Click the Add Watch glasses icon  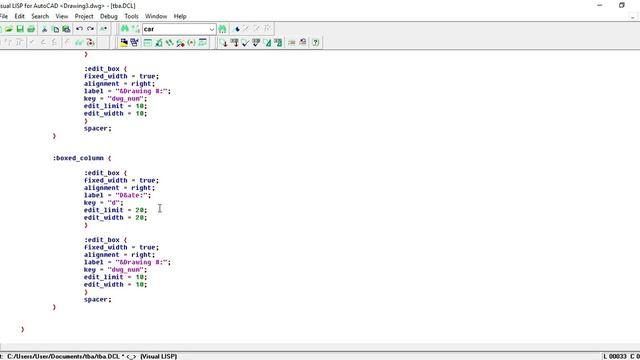[79, 42]
